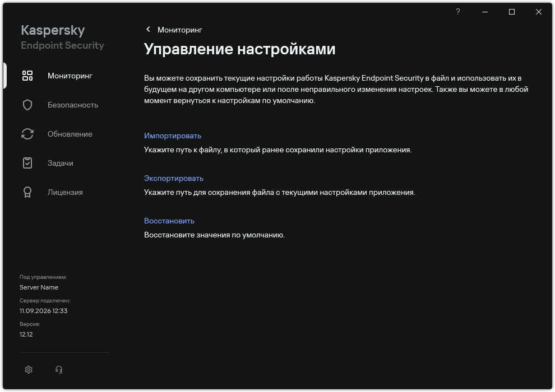Click description starting Укажите путь для сохранения
The width and height of the screenshot is (555, 392).
[x=279, y=192]
